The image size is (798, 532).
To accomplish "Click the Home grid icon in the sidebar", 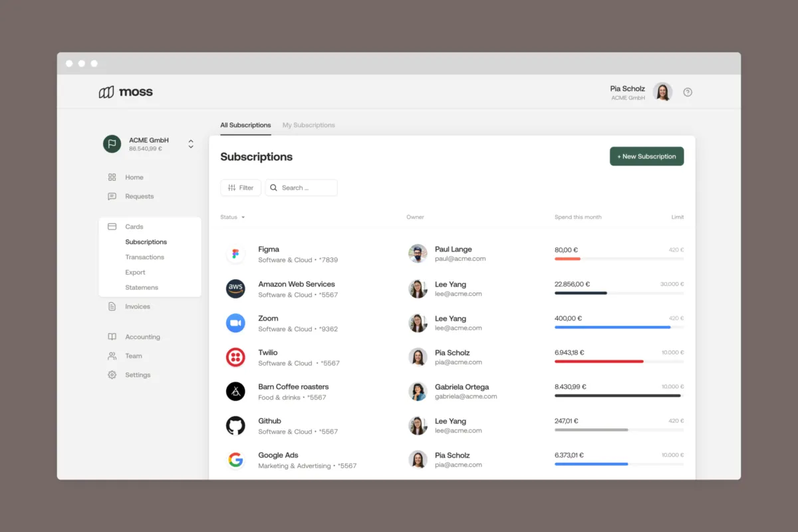I will coord(112,178).
